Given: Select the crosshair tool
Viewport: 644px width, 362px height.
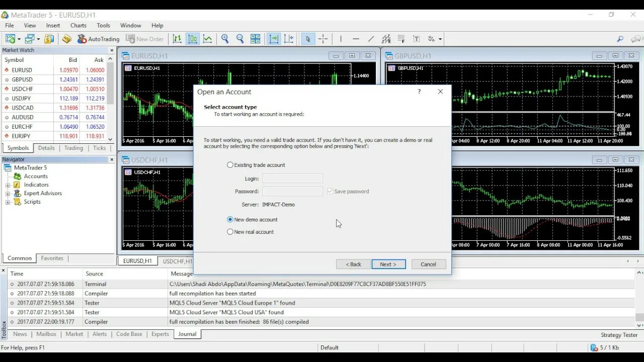Looking at the screenshot, I should pos(323,39).
